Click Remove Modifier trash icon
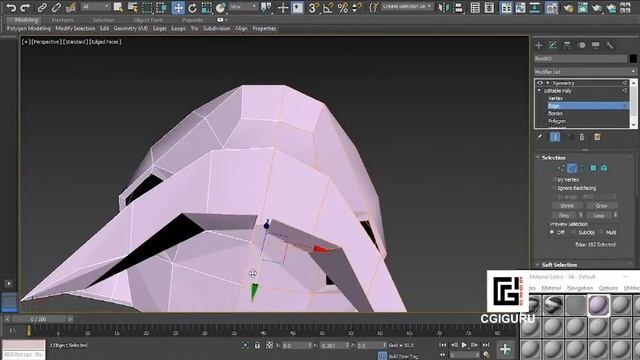The width and height of the screenshot is (640, 360). click(x=582, y=137)
